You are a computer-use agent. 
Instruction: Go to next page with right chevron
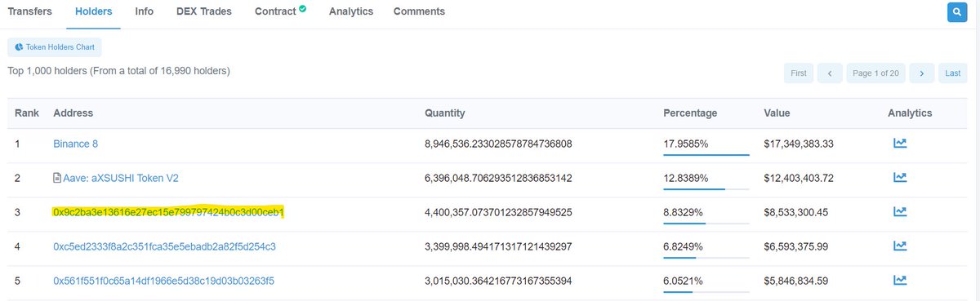[x=921, y=73]
